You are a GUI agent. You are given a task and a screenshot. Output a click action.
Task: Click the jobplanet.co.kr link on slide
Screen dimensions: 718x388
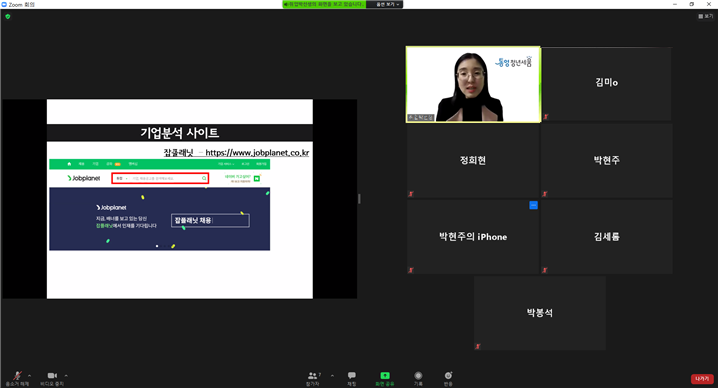click(257, 153)
